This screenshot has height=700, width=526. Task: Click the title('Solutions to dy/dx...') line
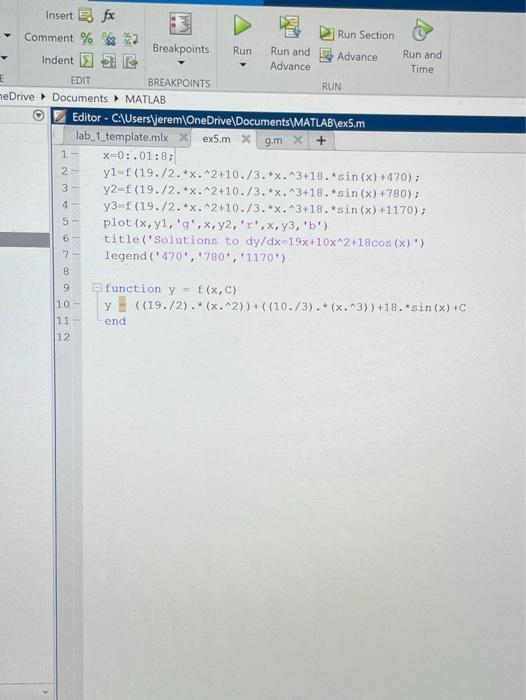click(264, 241)
